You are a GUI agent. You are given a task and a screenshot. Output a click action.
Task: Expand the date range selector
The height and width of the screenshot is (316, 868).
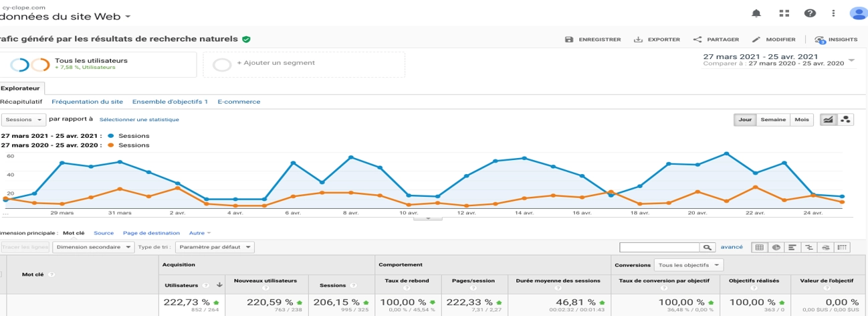pos(851,60)
